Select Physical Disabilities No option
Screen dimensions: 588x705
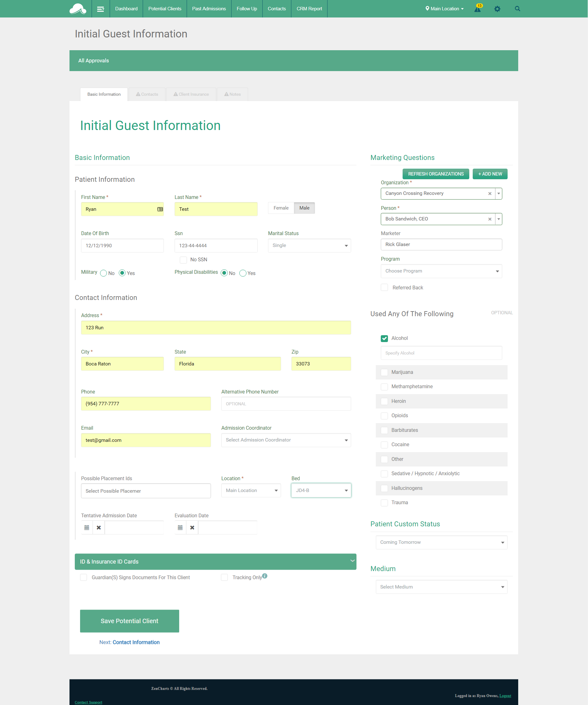point(224,273)
